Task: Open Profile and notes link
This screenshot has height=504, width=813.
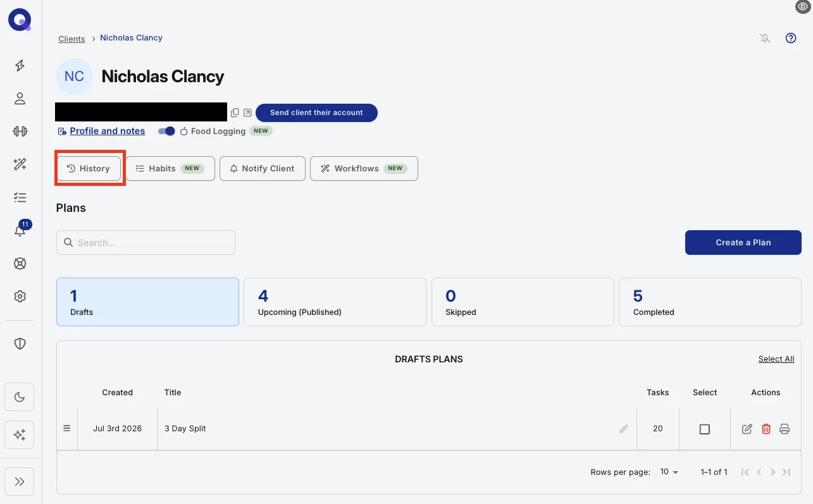Action: click(107, 131)
